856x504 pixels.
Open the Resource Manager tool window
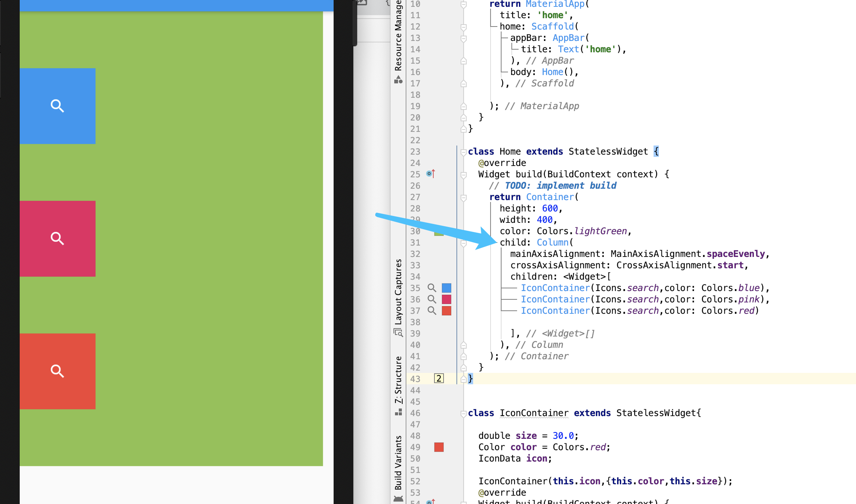click(x=398, y=38)
